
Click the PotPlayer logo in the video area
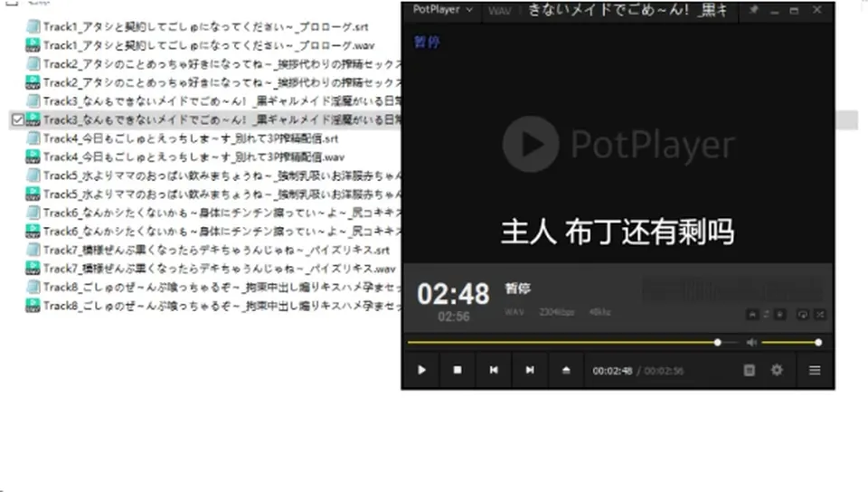point(618,145)
